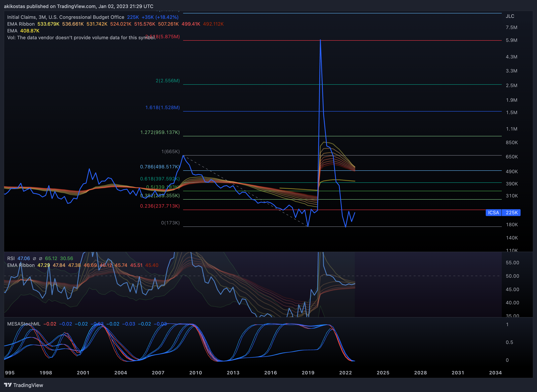The height and width of the screenshot is (392, 537).
Task: Click the 0(173K) Fibonacci level label
Action: coord(171,223)
